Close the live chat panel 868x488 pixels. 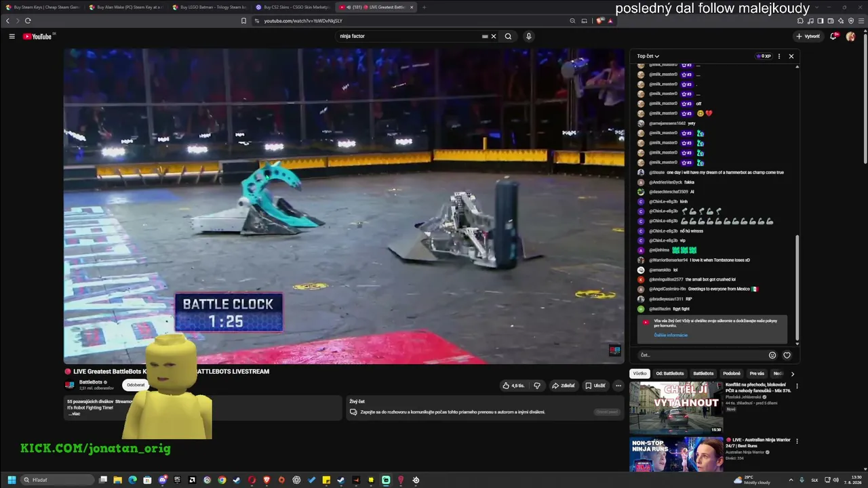click(791, 56)
